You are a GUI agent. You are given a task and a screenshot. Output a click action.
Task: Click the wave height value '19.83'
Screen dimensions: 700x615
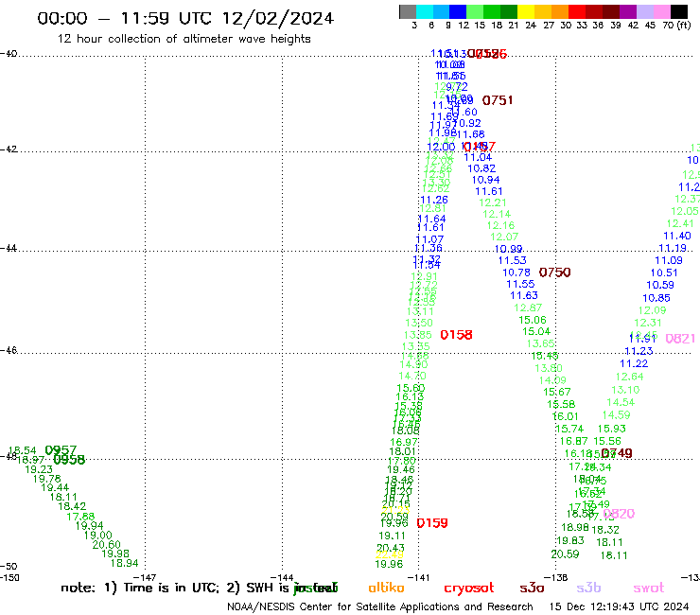coord(570,540)
